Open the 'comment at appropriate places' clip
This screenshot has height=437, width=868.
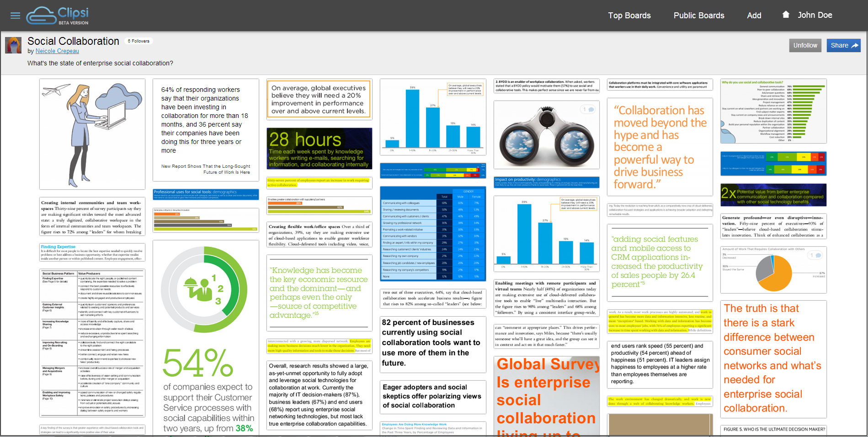click(547, 336)
